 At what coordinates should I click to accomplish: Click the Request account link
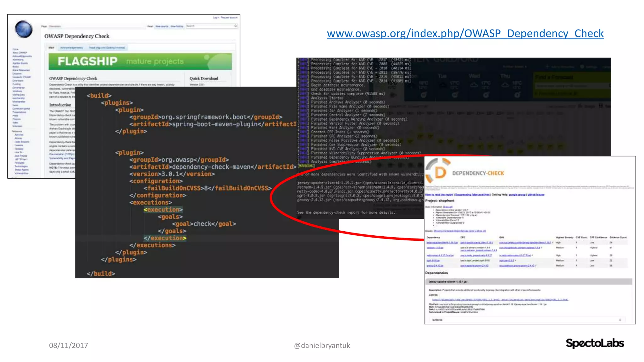coord(229,18)
